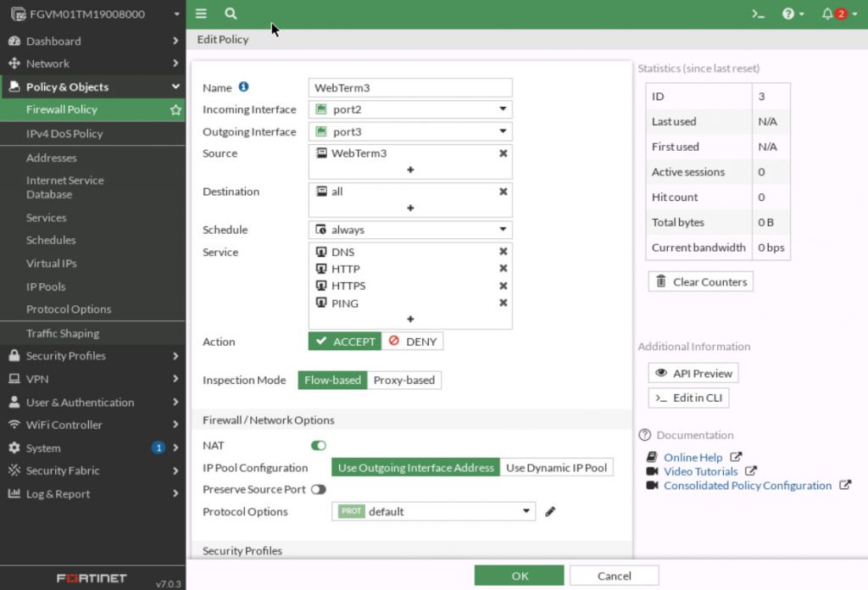The width and height of the screenshot is (868, 590).
Task: Click OK to save the policy
Action: pyautogui.click(x=519, y=575)
